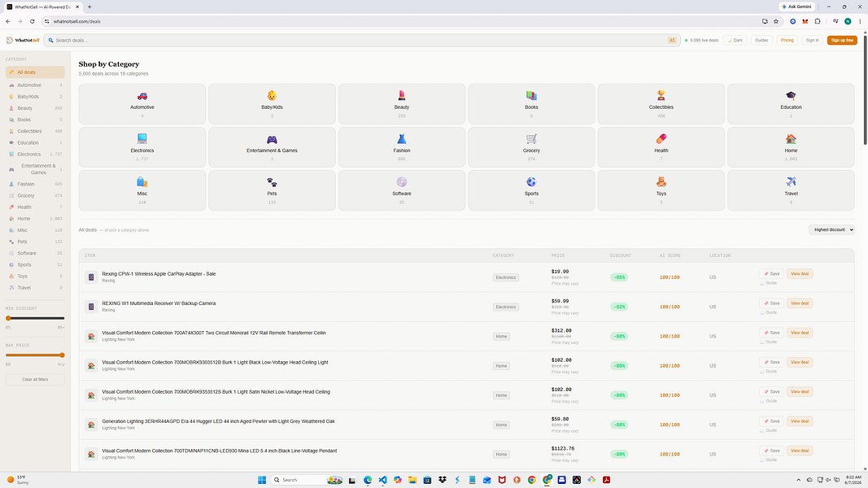Open the Home category card

click(791, 147)
